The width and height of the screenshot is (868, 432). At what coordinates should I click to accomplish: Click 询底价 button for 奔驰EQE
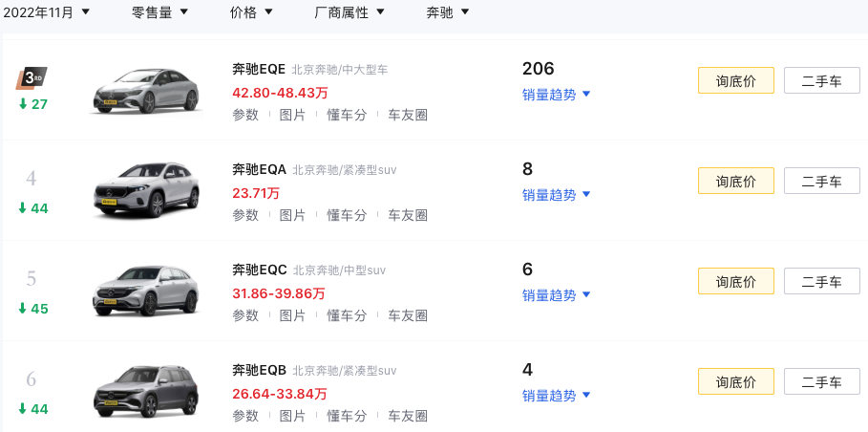coord(736,80)
